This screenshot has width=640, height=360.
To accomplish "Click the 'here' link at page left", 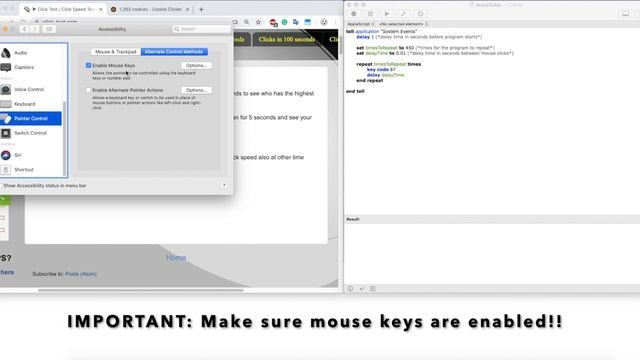I will pos(7,272).
